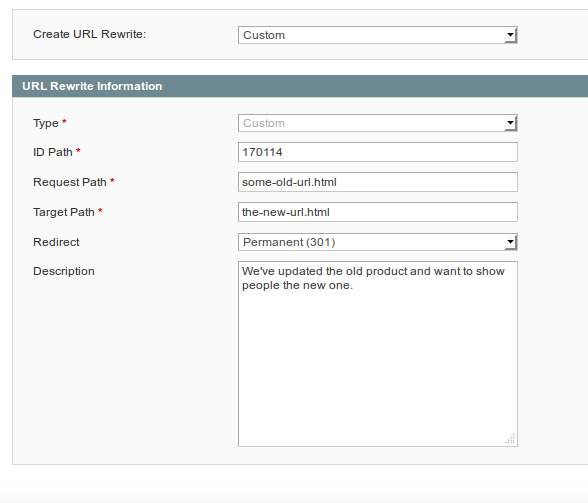588x503 pixels.
Task: Click the Description field label
Action: (x=64, y=271)
